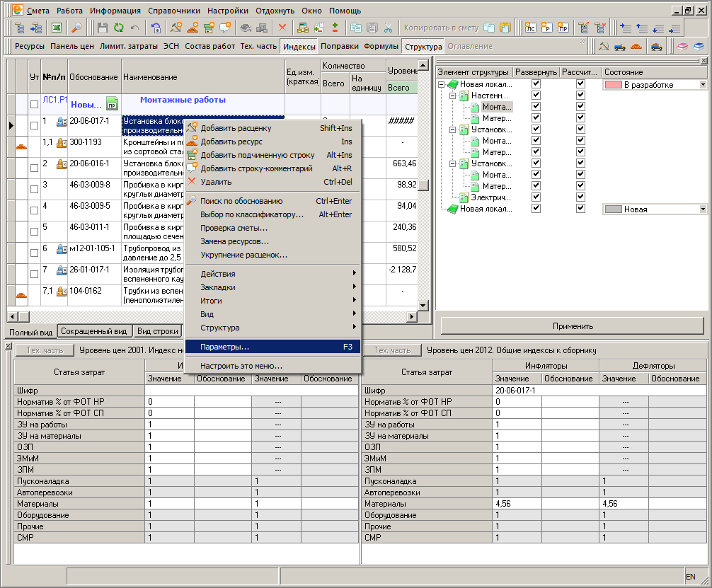Screen dimensions: 712x588
Task: Click the pink stacked books icon
Action: (x=682, y=46)
